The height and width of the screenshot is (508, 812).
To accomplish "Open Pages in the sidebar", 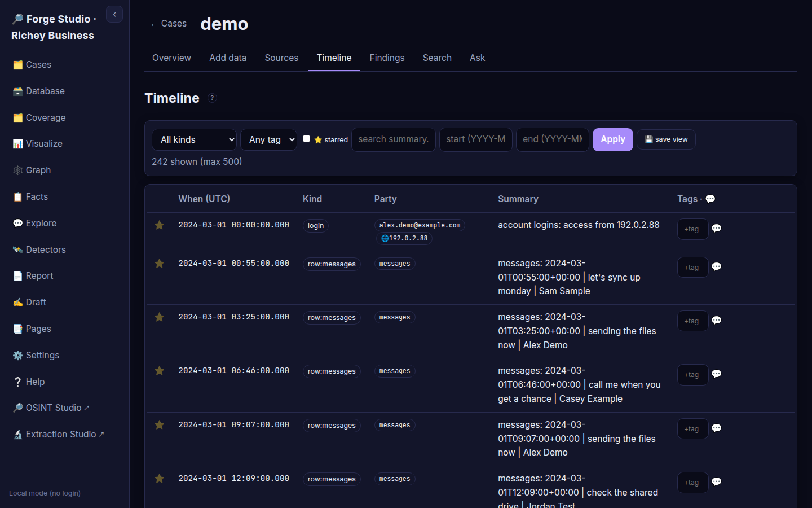I will [64, 329].
